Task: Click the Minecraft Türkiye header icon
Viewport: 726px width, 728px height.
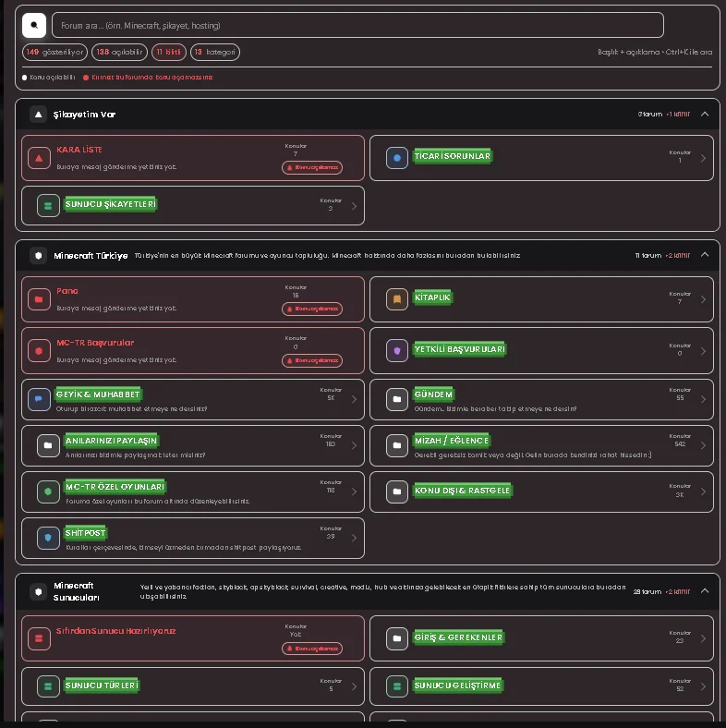Action: coord(39,255)
